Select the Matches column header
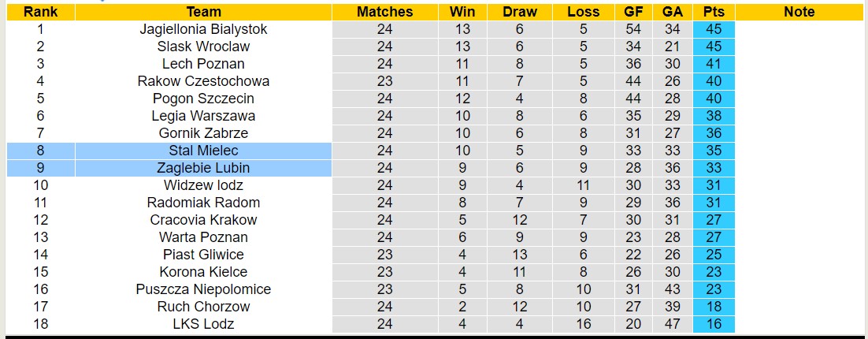 (x=384, y=12)
